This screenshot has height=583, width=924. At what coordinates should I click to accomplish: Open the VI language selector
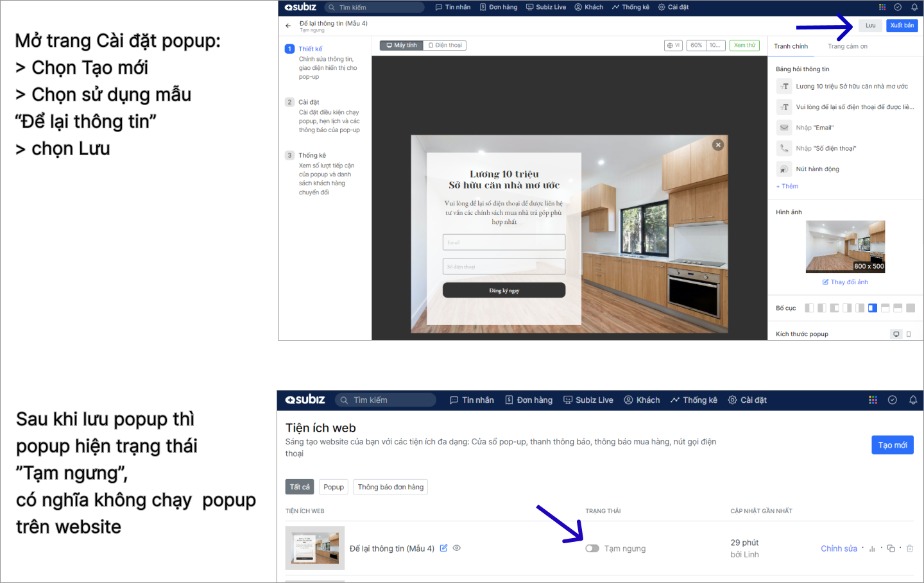(673, 46)
